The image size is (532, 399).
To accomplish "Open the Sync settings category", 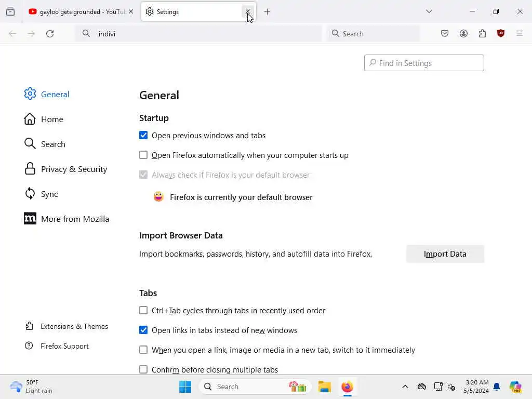I will (42, 194).
